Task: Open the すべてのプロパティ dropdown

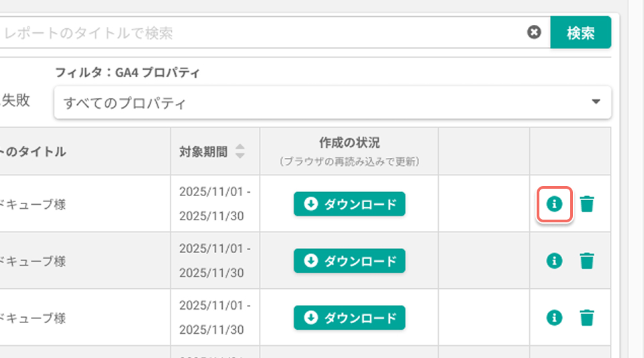Action: coord(332,102)
